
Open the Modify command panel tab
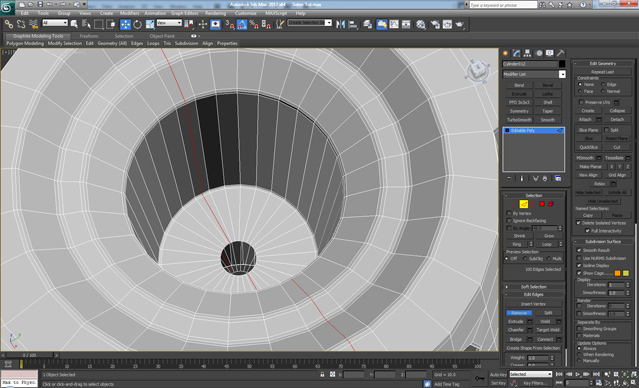click(517, 53)
